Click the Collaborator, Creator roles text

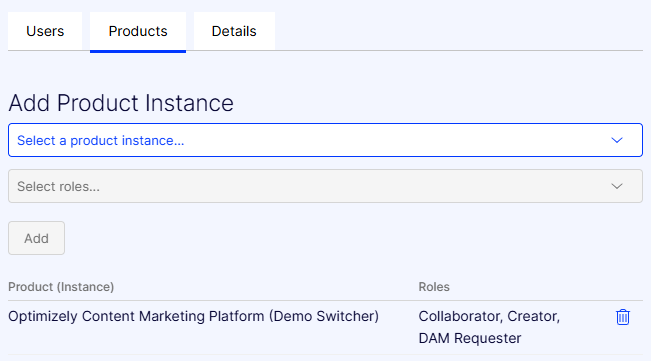point(489,316)
